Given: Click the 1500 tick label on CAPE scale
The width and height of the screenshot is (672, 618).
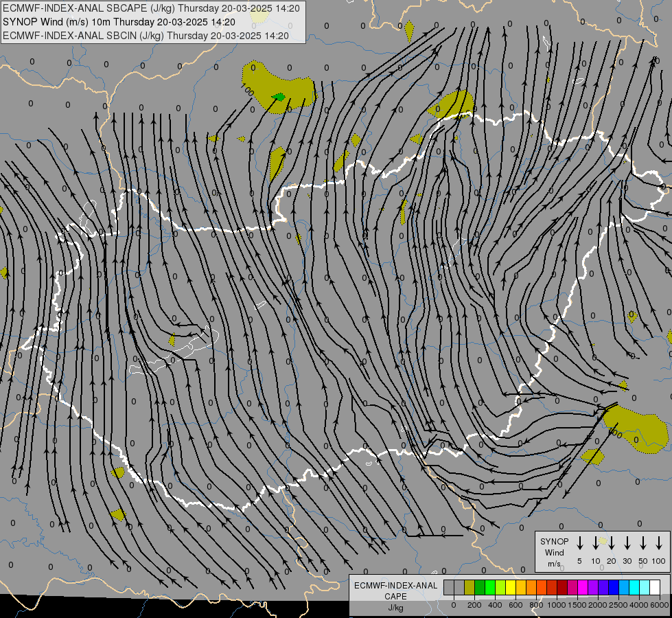Looking at the screenshot, I should coord(577,605).
